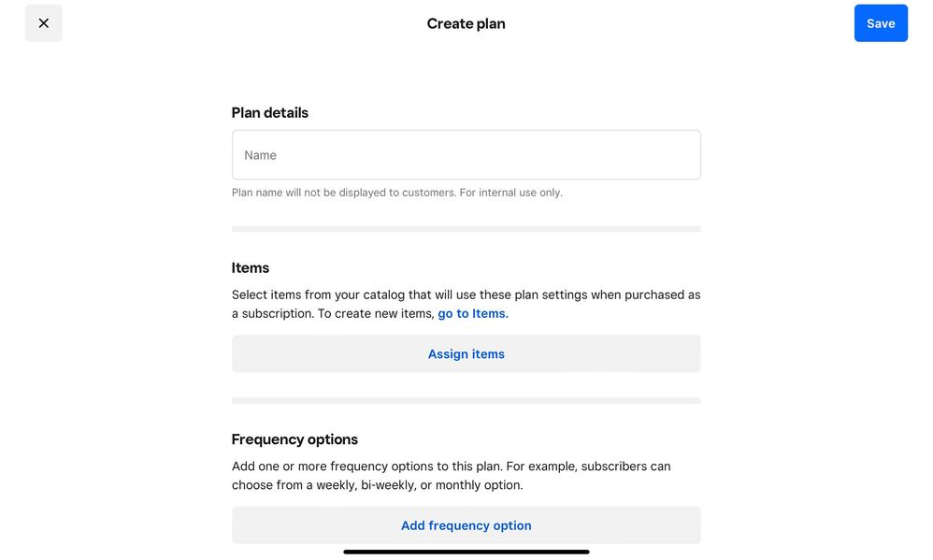Close the Create plan screen
The height and width of the screenshot is (560, 933).
pyautogui.click(x=43, y=23)
